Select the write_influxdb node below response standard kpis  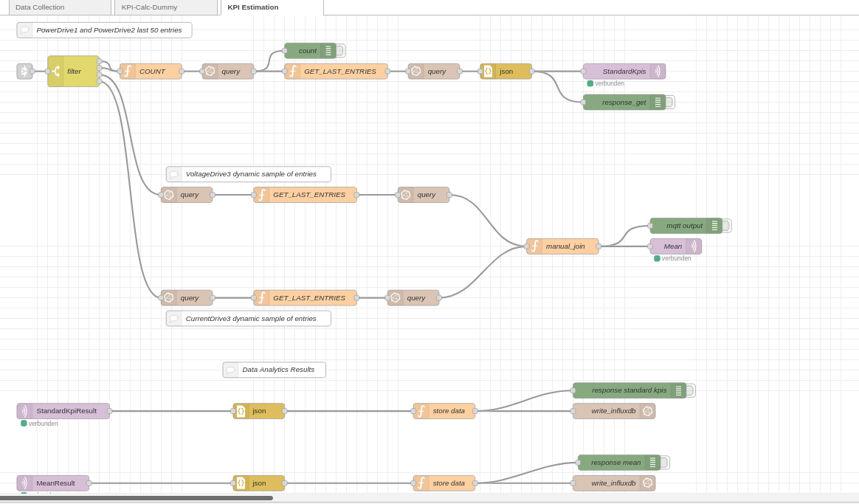614,411
